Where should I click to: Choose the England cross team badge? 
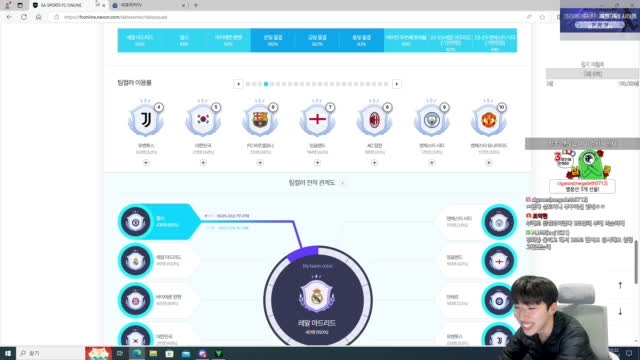point(317,120)
